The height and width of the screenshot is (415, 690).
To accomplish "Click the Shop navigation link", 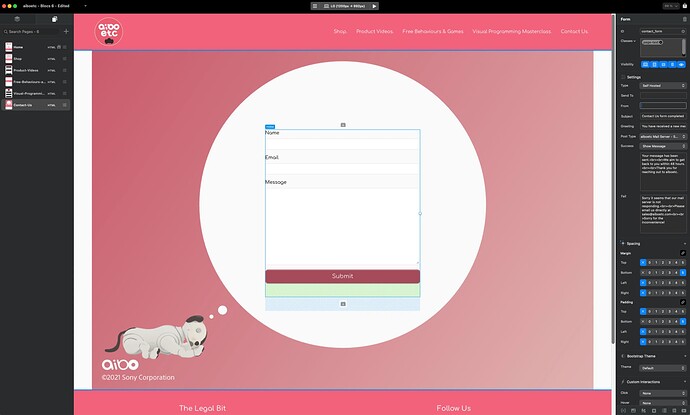I will tap(340, 31).
